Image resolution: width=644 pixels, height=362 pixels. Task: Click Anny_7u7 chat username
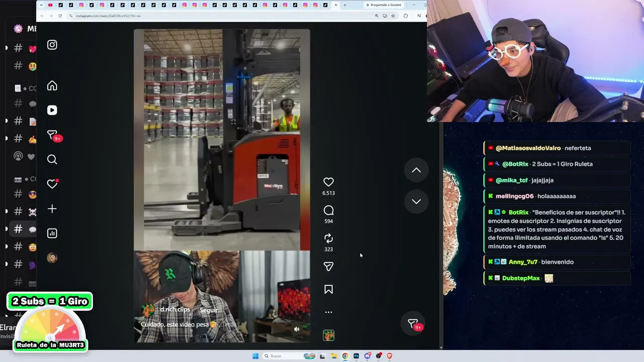523,262
